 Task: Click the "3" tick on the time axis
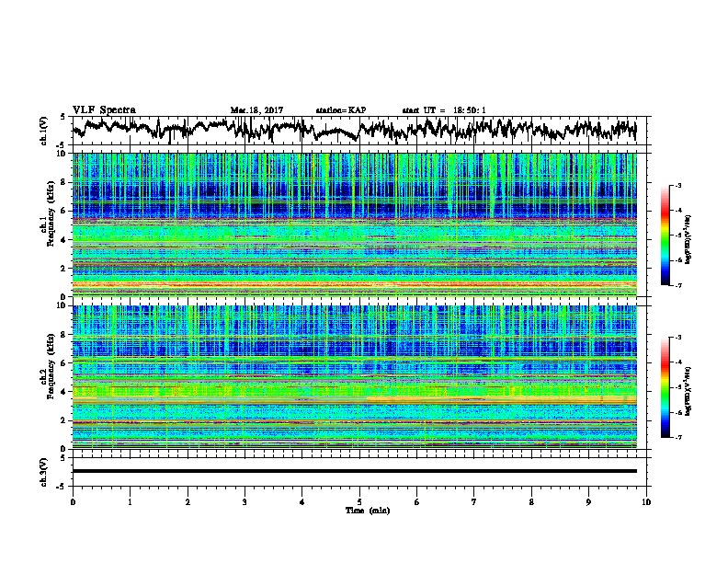point(245,502)
